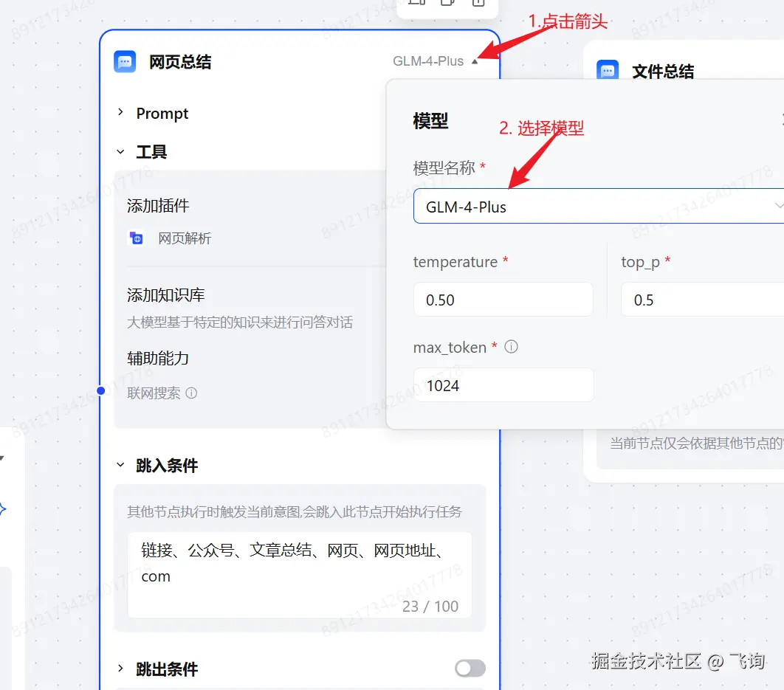Click info icon next to 联网搜索
The width and height of the screenshot is (784, 690).
(x=191, y=393)
